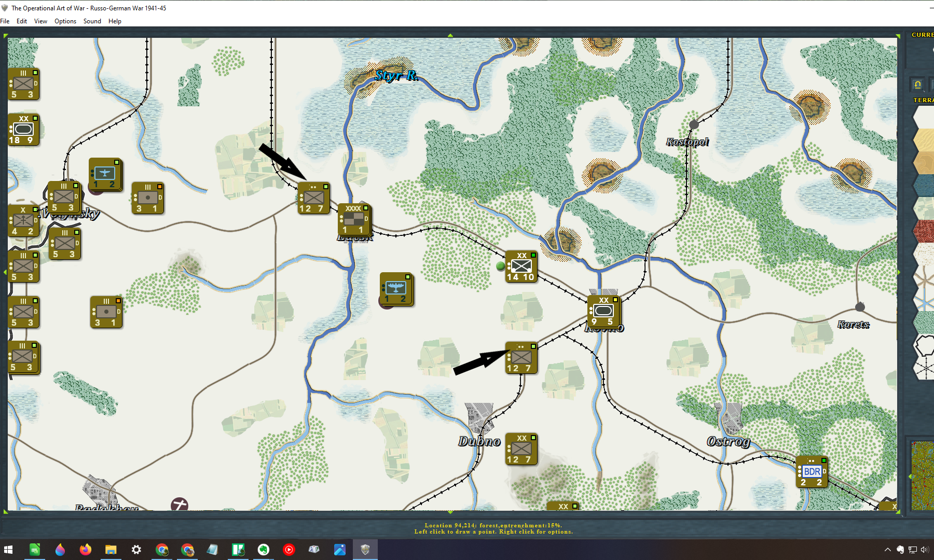The image size is (934, 560).
Task: Open the View menu
Action: 40,21
